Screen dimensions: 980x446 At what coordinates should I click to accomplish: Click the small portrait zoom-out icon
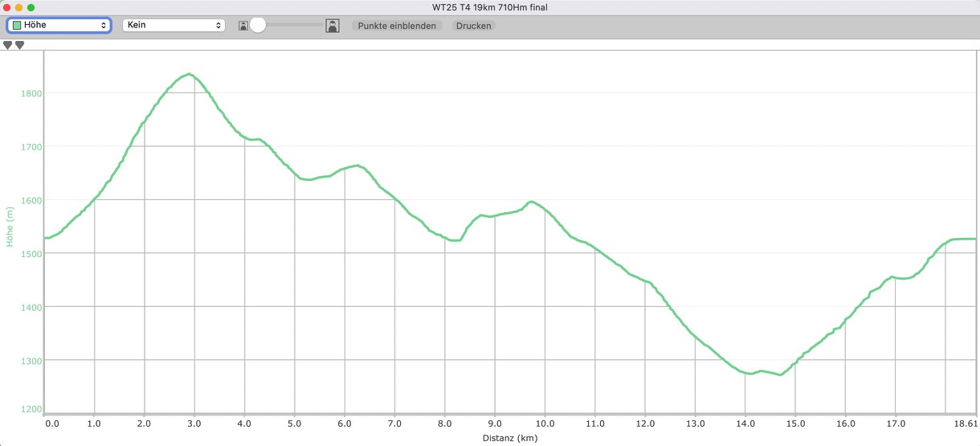243,26
